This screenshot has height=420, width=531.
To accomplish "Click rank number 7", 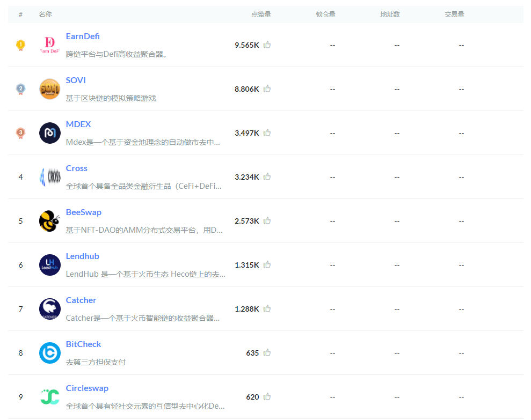I will point(20,309).
